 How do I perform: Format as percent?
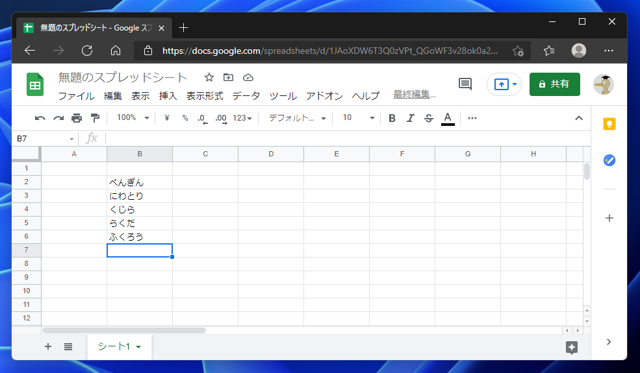tap(185, 118)
